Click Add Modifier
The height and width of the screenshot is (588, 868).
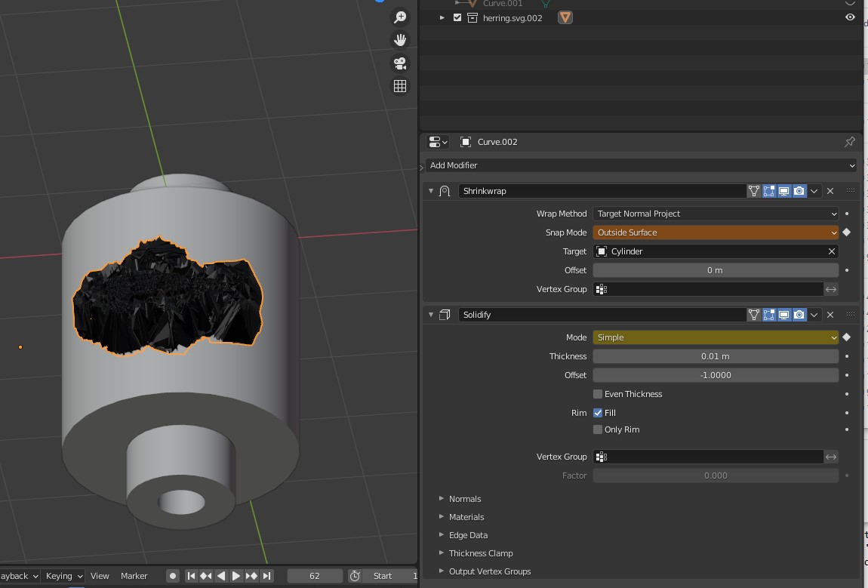(640, 165)
